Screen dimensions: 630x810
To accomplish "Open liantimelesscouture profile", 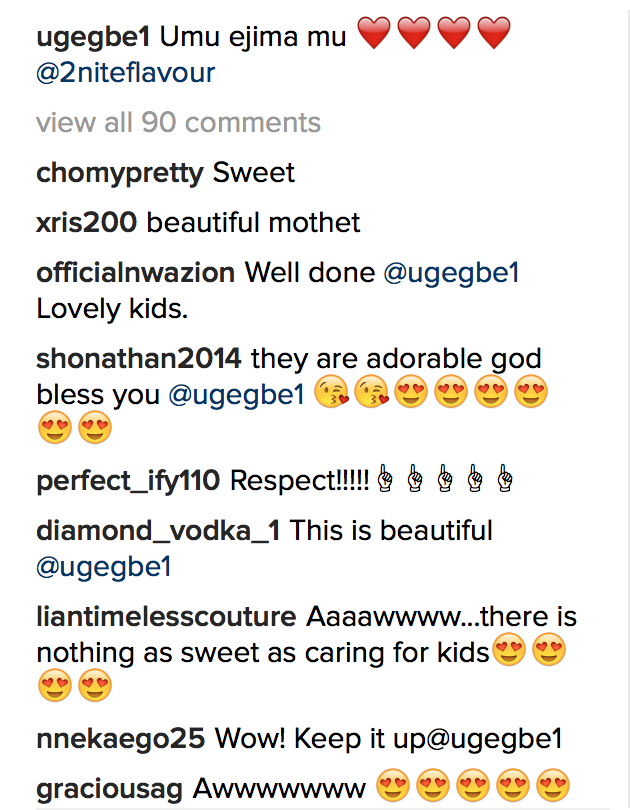I will (x=166, y=617).
